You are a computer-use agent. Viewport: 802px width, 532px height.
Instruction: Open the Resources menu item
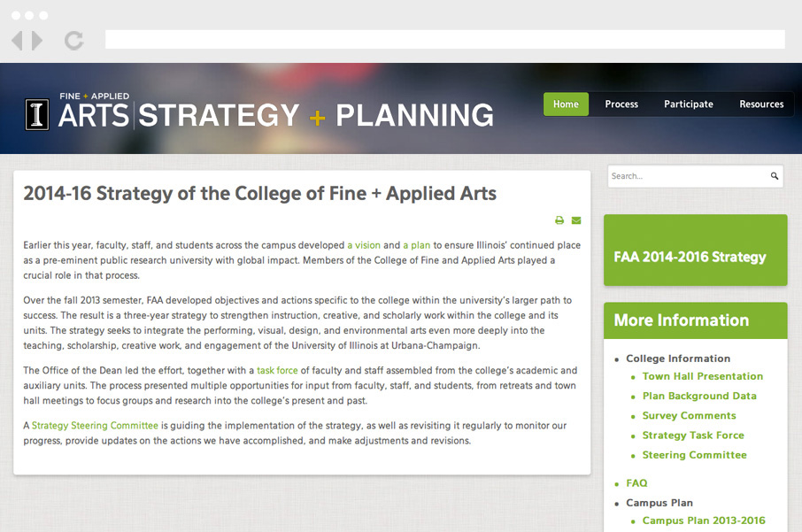click(761, 104)
